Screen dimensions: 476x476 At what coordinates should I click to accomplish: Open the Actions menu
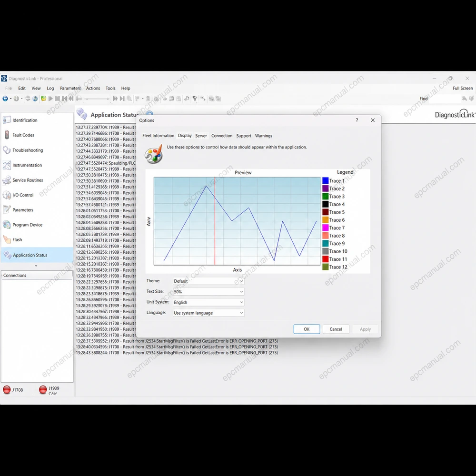click(93, 89)
